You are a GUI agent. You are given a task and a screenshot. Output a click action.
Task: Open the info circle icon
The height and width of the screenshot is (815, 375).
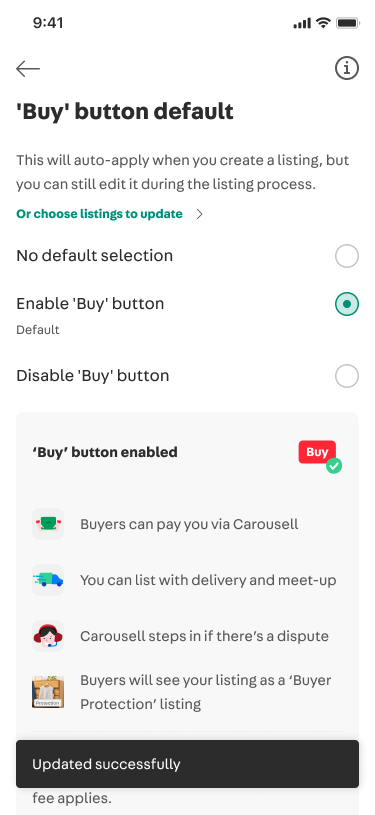pos(346,68)
